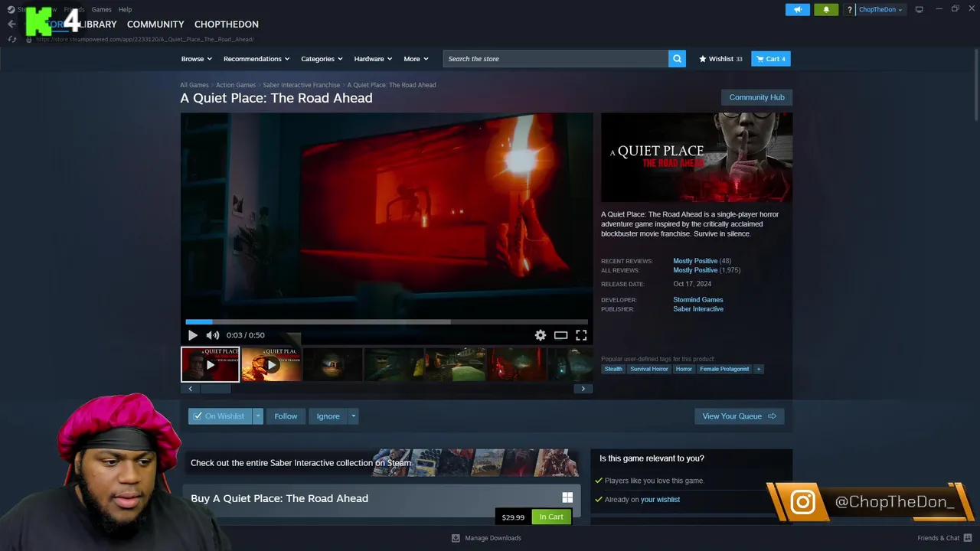This screenshot has height=551, width=980.
Task: Open the your wishlist link
Action: click(x=660, y=500)
